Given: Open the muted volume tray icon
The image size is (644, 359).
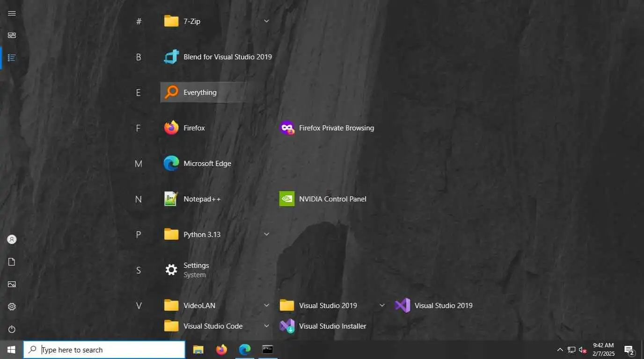Looking at the screenshot, I should coord(583,350).
